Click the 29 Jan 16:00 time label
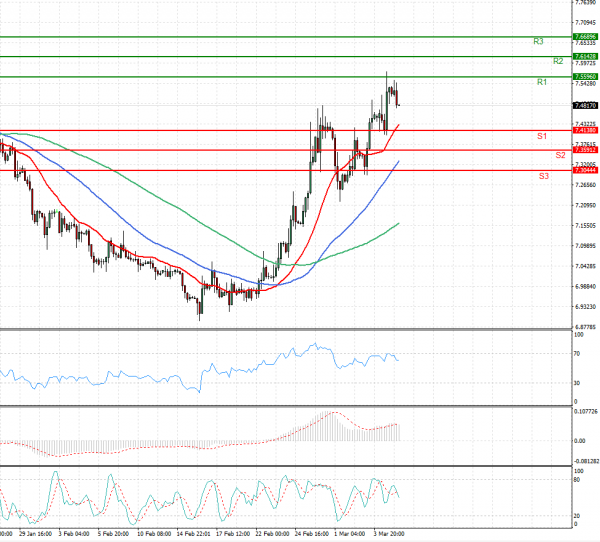Image resolution: width=600 pixels, height=542 pixels. [35, 534]
